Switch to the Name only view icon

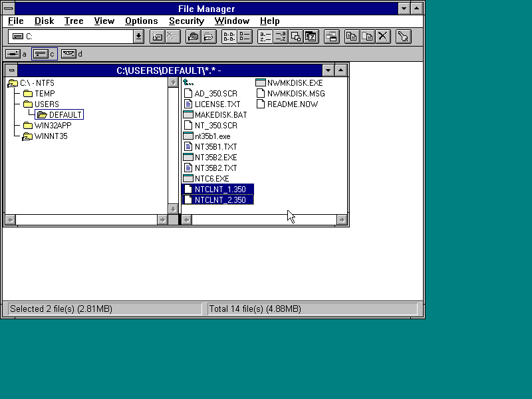(229, 37)
